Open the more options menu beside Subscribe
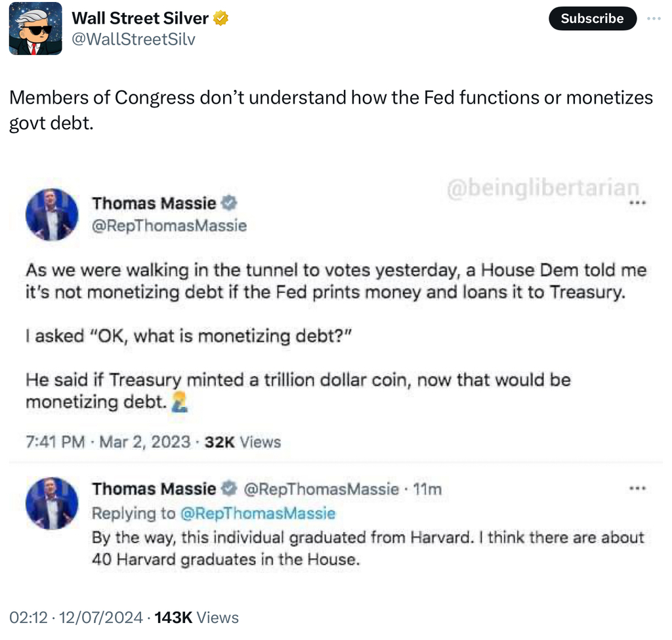Image resolution: width=672 pixels, height=640 pixels. click(654, 18)
